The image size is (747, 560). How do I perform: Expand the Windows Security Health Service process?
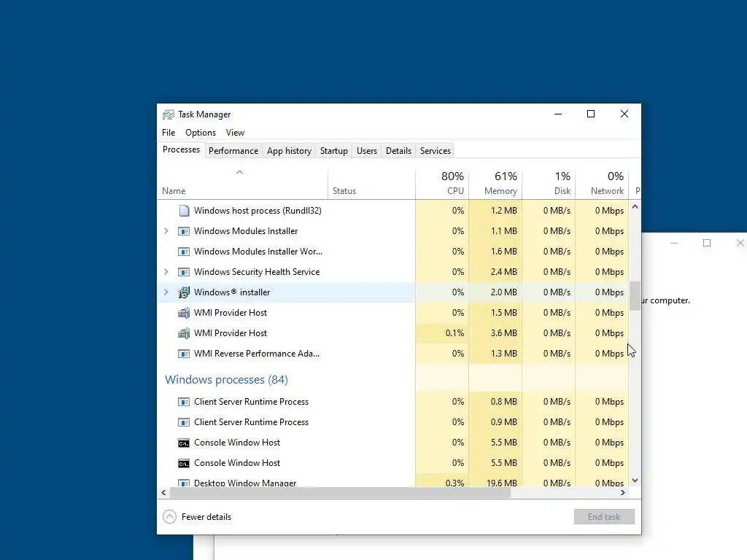point(166,272)
